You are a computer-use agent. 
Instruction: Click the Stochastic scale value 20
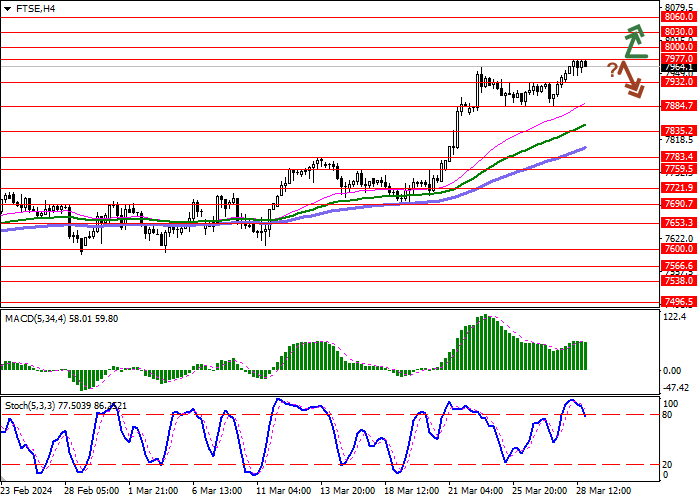click(x=667, y=465)
